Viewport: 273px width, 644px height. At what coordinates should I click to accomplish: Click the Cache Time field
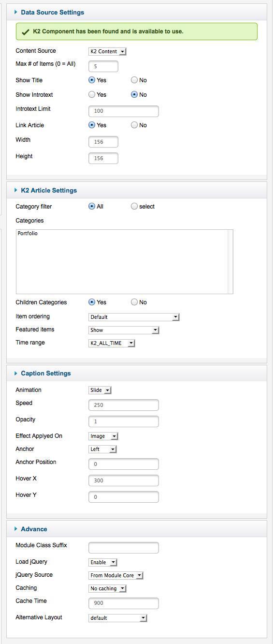pos(124,603)
